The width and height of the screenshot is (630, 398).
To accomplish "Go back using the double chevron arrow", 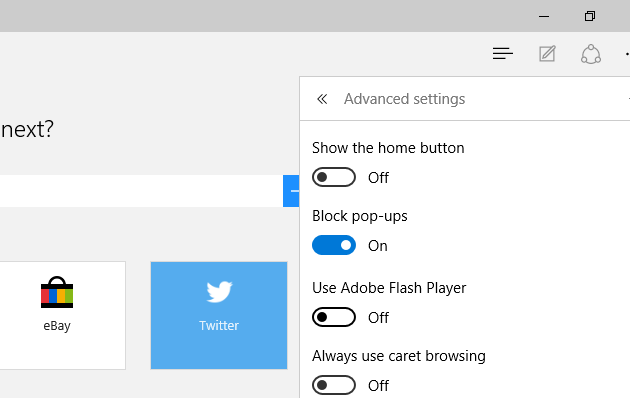I will (322, 99).
